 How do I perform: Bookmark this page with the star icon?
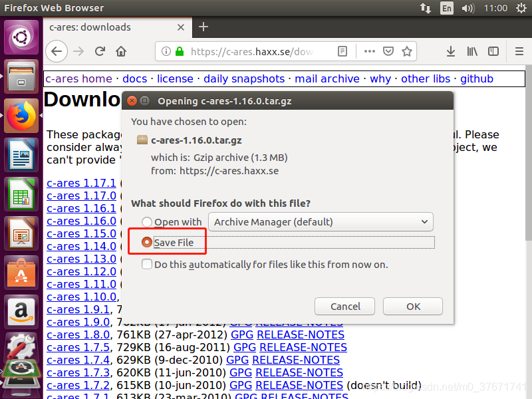pos(407,51)
